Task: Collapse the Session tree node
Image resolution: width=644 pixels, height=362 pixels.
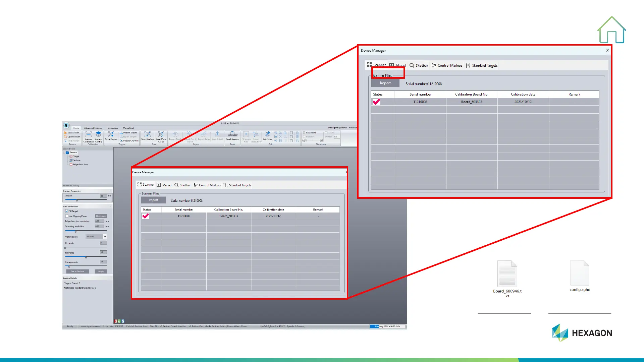Action: pyautogui.click(x=64, y=153)
